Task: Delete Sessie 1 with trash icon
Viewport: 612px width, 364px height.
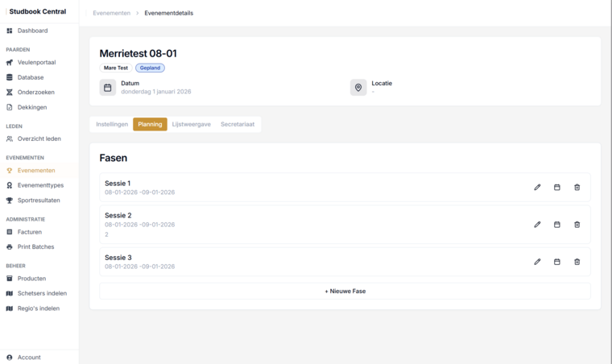Action: 577,188
